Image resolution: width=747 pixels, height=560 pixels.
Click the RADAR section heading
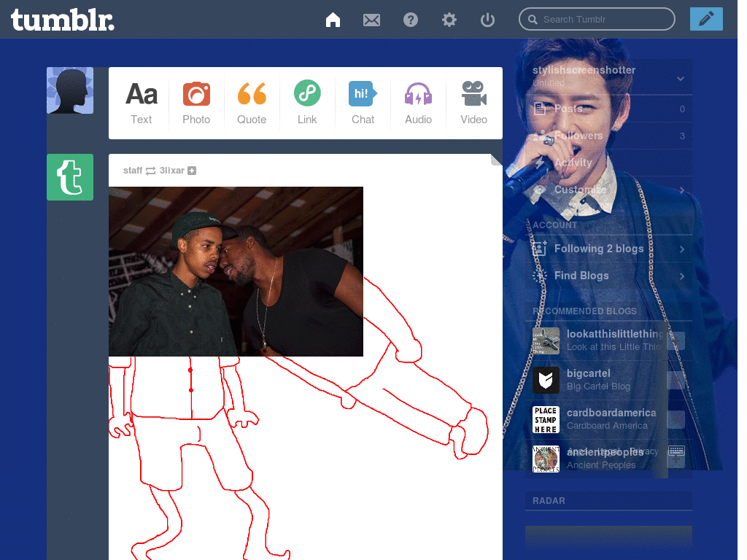point(549,500)
